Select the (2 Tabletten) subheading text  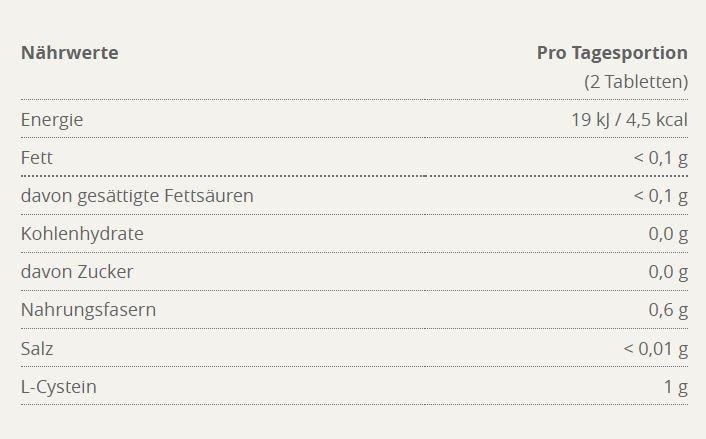(x=636, y=81)
